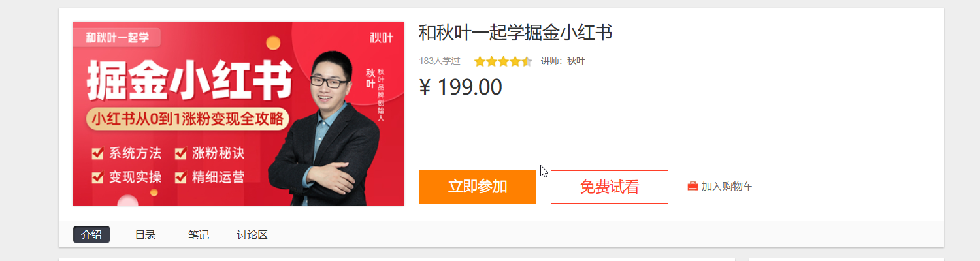Image resolution: width=980 pixels, height=261 pixels.
Task: Click the checkmark beside 精细运营
Action: click(181, 176)
